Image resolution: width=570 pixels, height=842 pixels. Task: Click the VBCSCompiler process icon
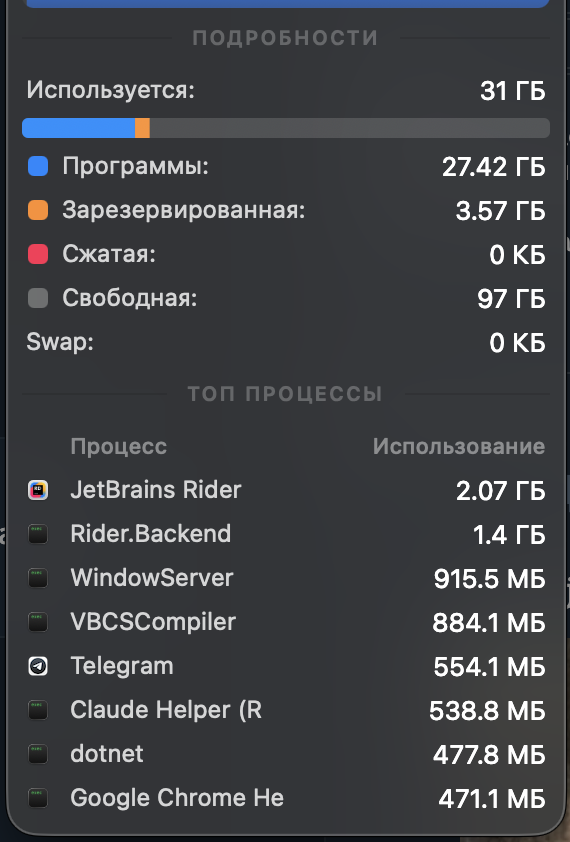pyautogui.click(x=38, y=622)
